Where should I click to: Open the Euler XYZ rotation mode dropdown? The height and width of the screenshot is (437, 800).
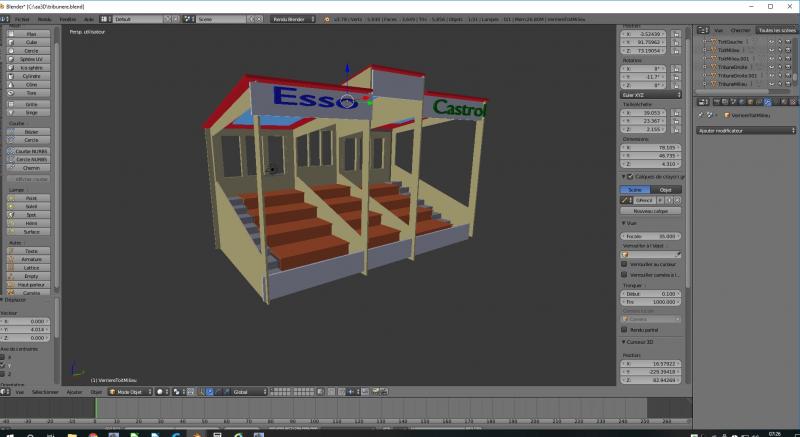coord(650,95)
